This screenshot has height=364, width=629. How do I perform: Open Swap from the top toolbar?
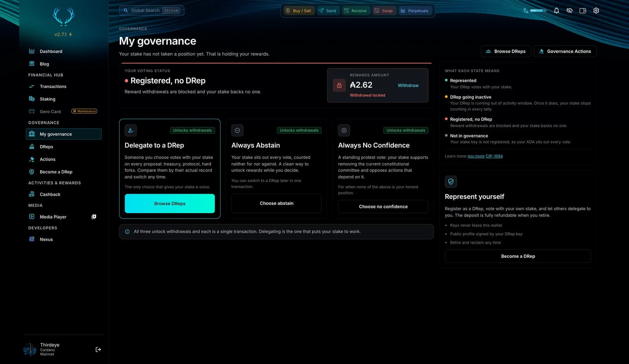(384, 11)
